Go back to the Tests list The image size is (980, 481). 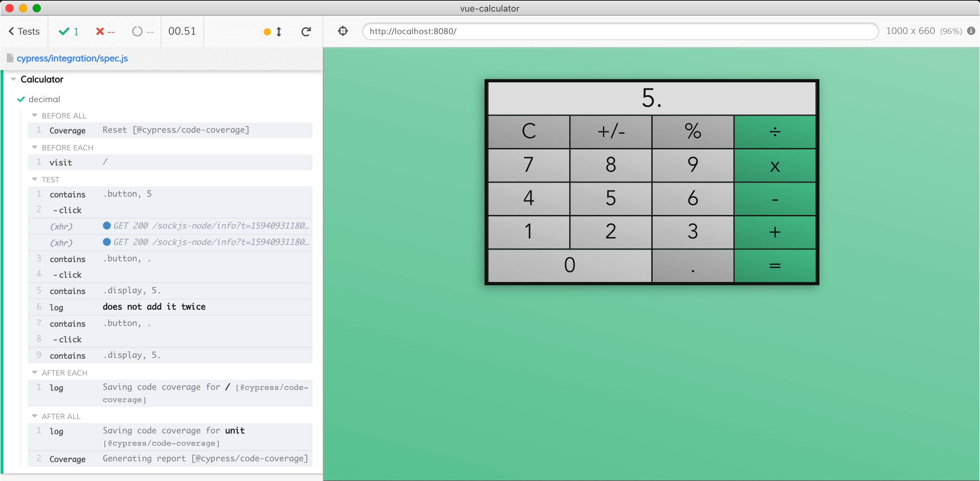click(x=24, y=32)
